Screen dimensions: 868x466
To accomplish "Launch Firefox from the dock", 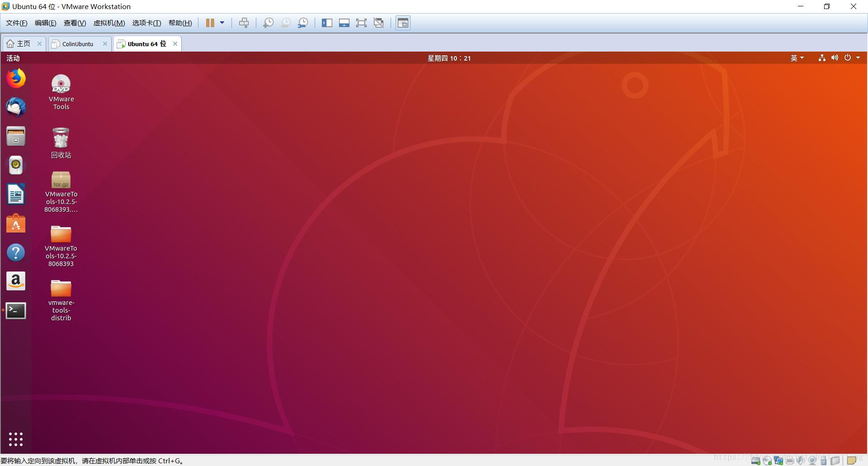I will 16,78.
